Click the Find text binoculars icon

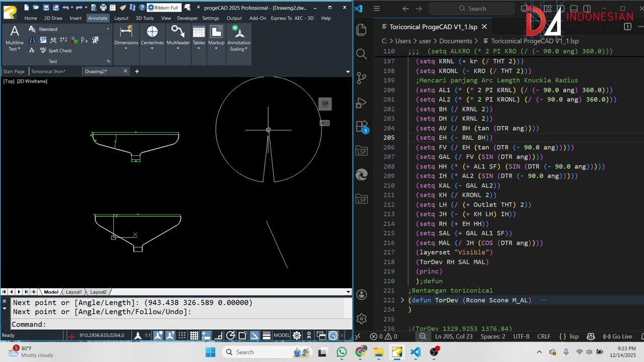click(32, 40)
